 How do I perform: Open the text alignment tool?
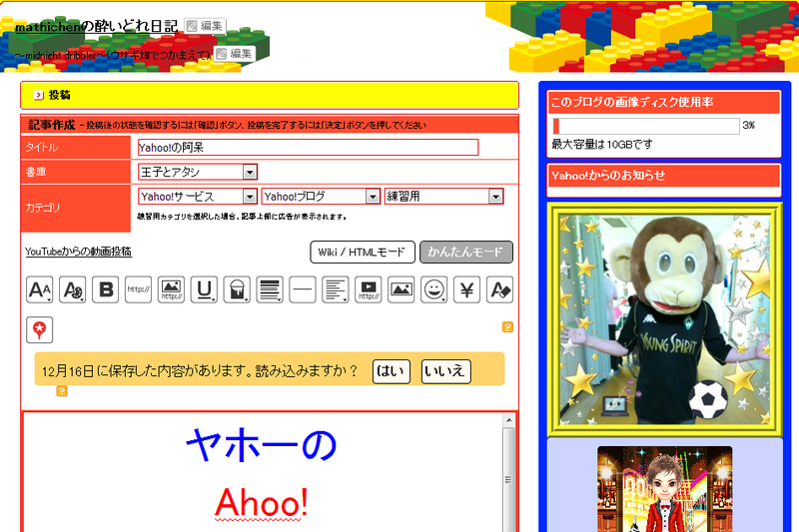pos(336,289)
